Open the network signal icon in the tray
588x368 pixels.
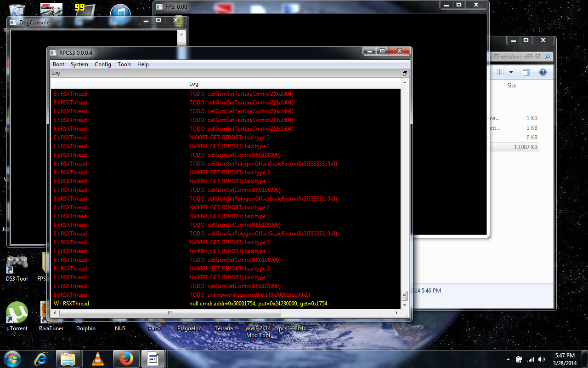(x=531, y=359)
